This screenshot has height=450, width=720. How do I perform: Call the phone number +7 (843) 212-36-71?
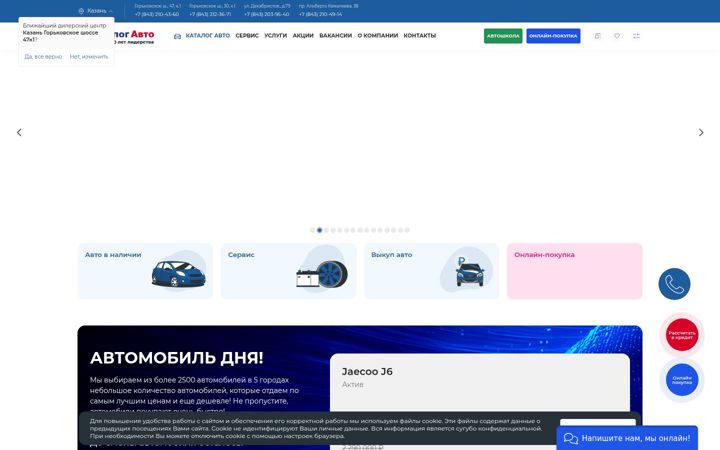(210, 14)
